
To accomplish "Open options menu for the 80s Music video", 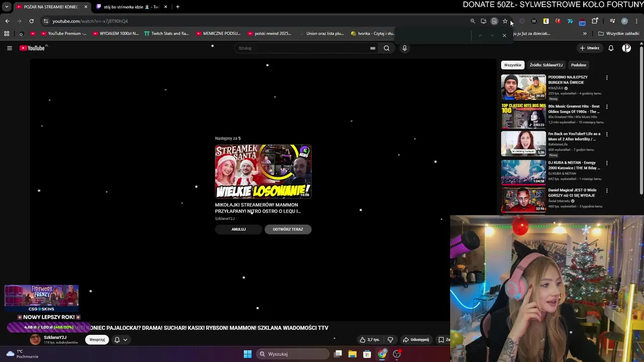I will (607, 107).
